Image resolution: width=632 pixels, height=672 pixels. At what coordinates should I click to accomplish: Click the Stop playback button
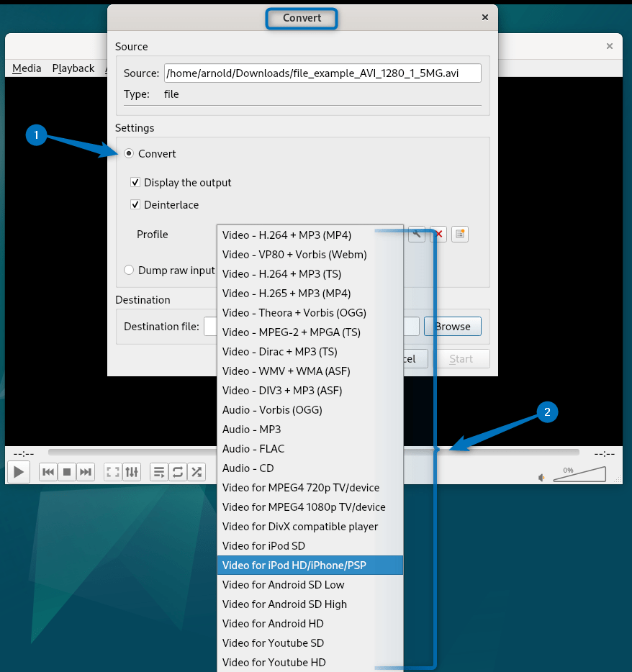pos(67,472)
